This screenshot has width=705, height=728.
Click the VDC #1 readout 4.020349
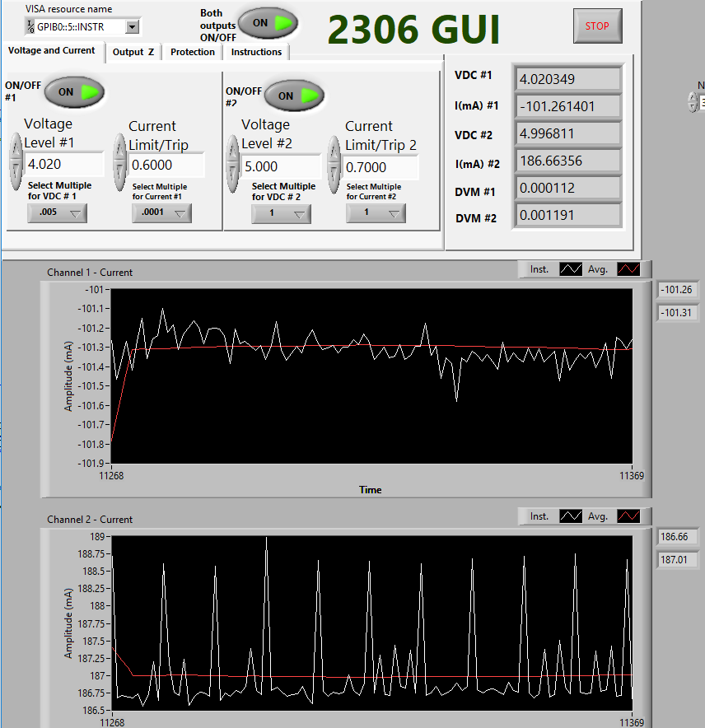click(567, 79)
